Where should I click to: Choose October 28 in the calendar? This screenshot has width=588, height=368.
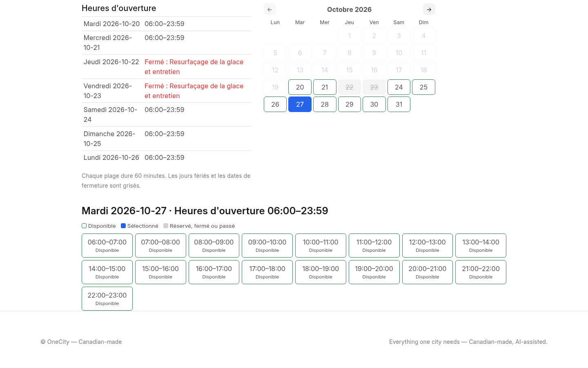pyautogui.click(x=325, y=104)
